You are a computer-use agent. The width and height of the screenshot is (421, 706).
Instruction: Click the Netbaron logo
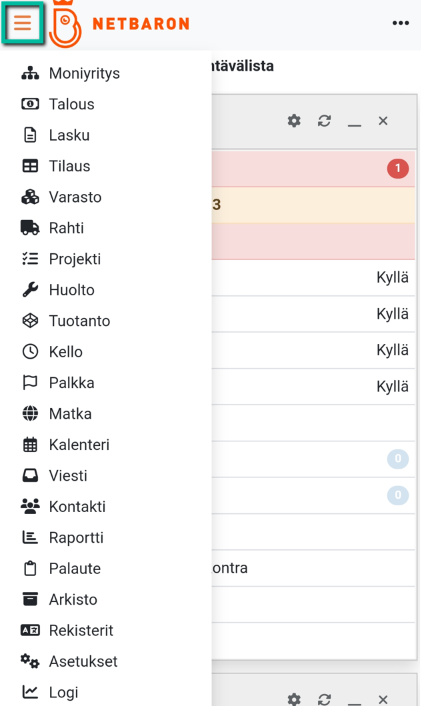pyautogui.click(x=119, y=23)
